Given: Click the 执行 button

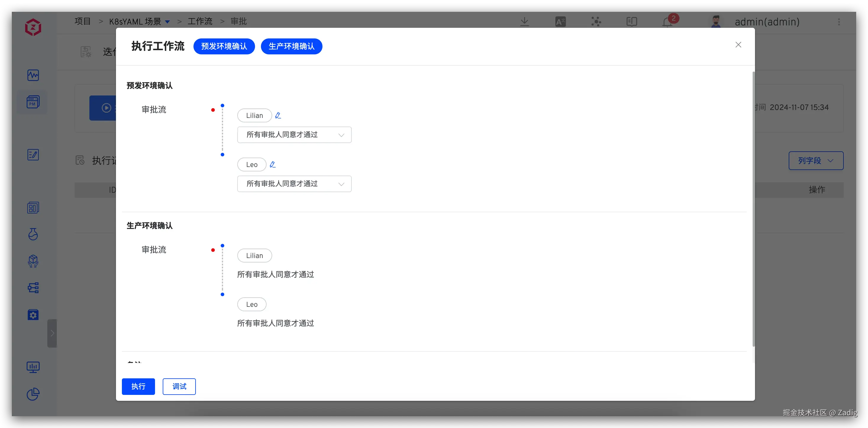Looking at the screenshot, I should [x=138, y=386].
